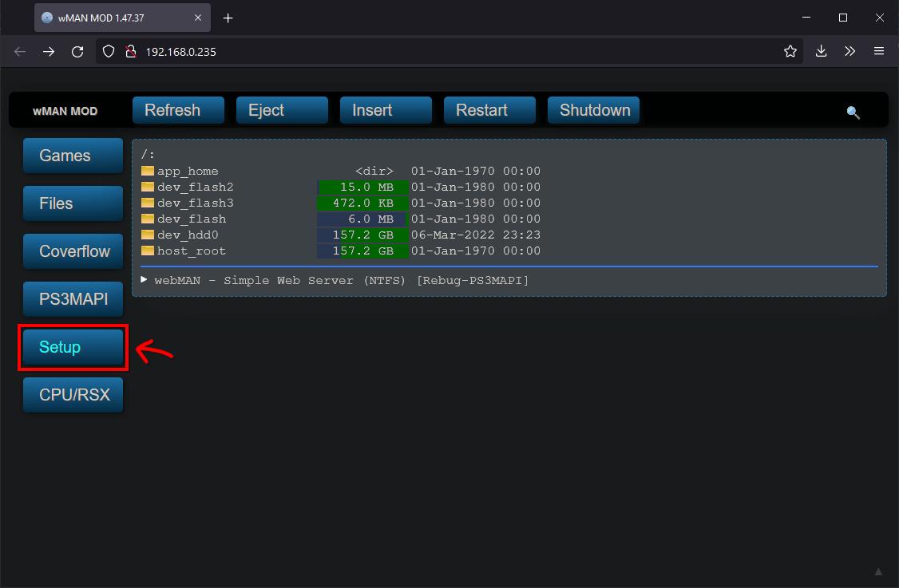Open the browser hamburger menu

(878, 51)
